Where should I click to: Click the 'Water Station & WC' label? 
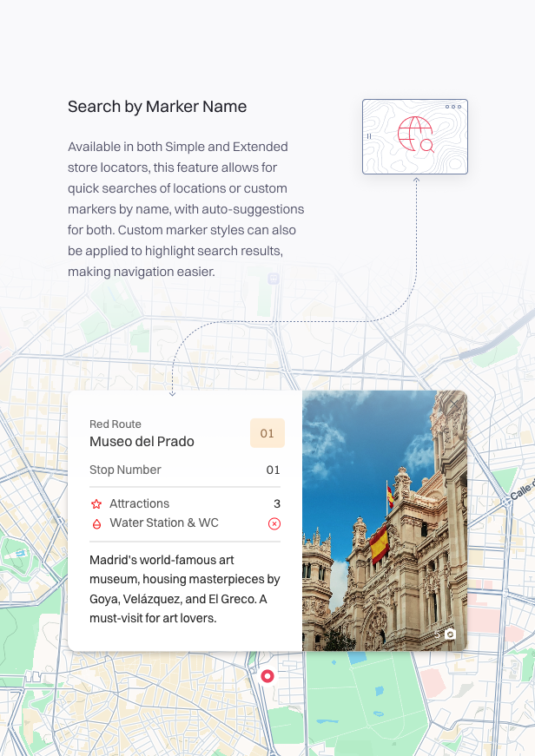(164, 523)
